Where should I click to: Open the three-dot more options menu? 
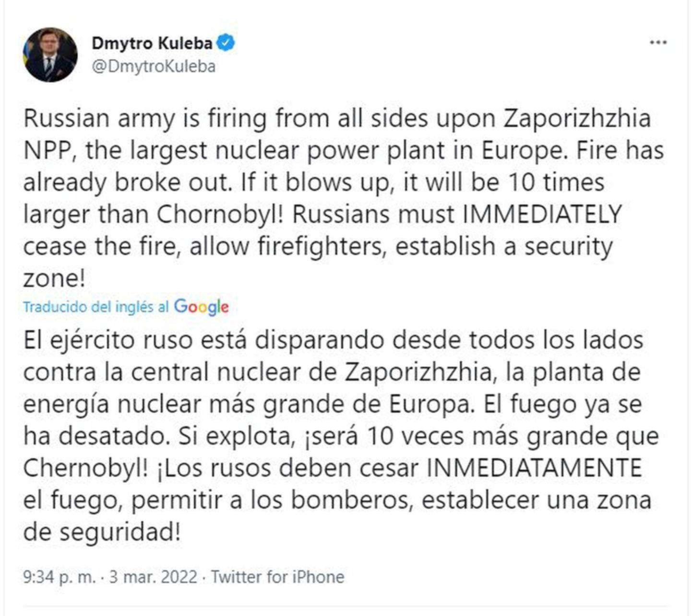(658, 43)
